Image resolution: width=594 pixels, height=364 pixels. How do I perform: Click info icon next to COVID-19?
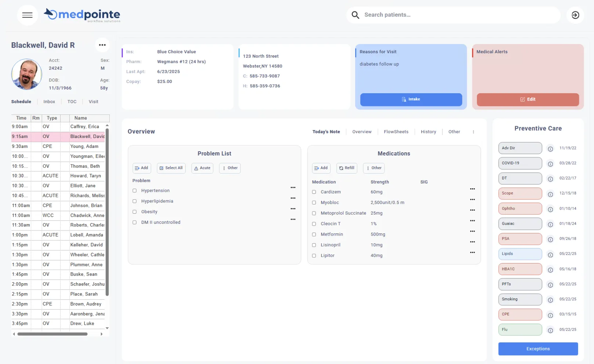pyautogui.click(x=550, y=164)
